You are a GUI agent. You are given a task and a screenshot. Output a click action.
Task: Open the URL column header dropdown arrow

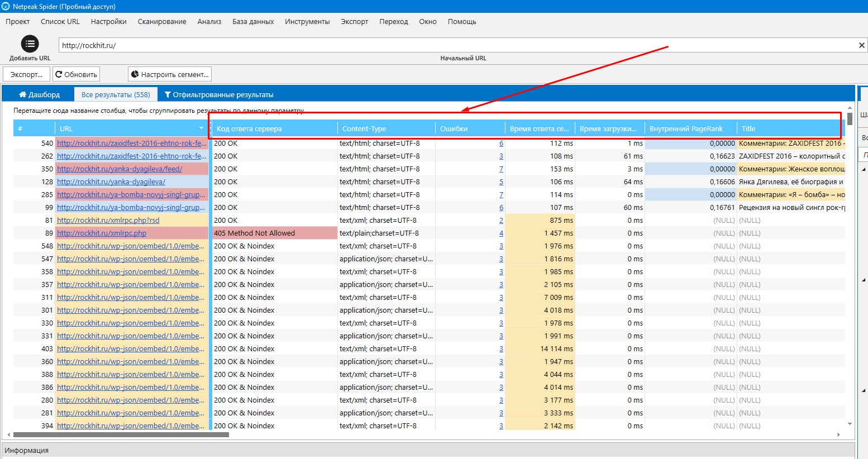coord(202,128)
